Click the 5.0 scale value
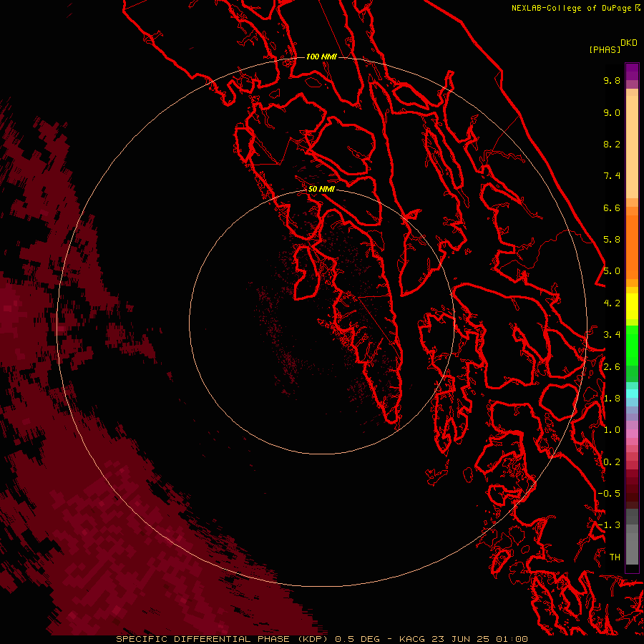 tap(612, 271)
